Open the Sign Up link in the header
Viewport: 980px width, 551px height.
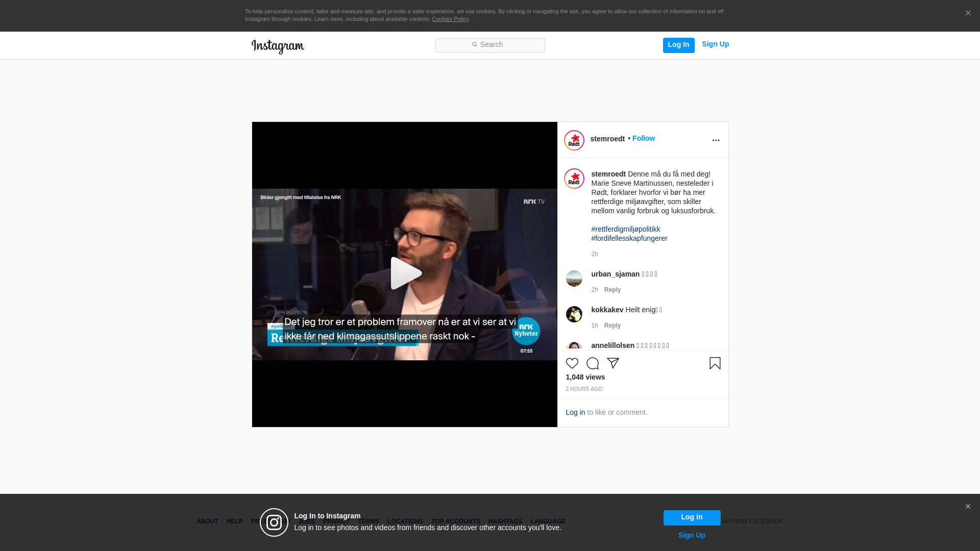tap(715, 44)
